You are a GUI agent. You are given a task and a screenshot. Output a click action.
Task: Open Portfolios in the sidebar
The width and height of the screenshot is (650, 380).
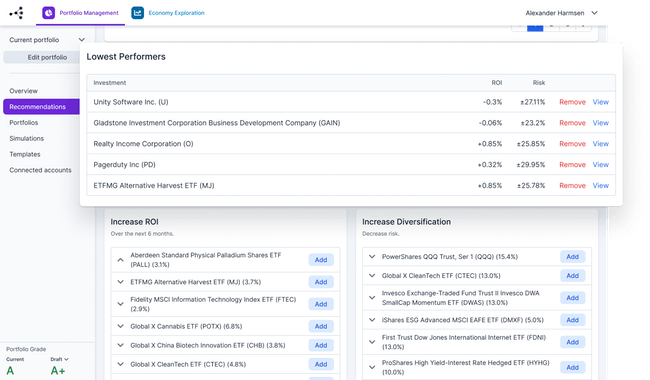(x=24, y=123)
